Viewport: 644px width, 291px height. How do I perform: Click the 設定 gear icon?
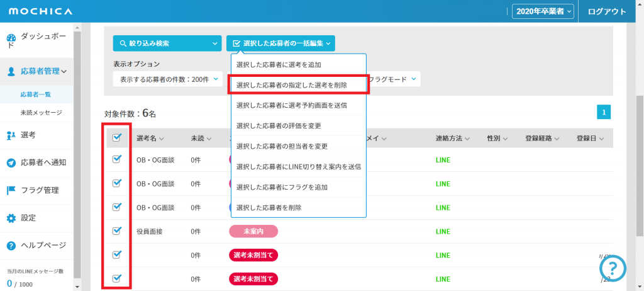[11, 218]
